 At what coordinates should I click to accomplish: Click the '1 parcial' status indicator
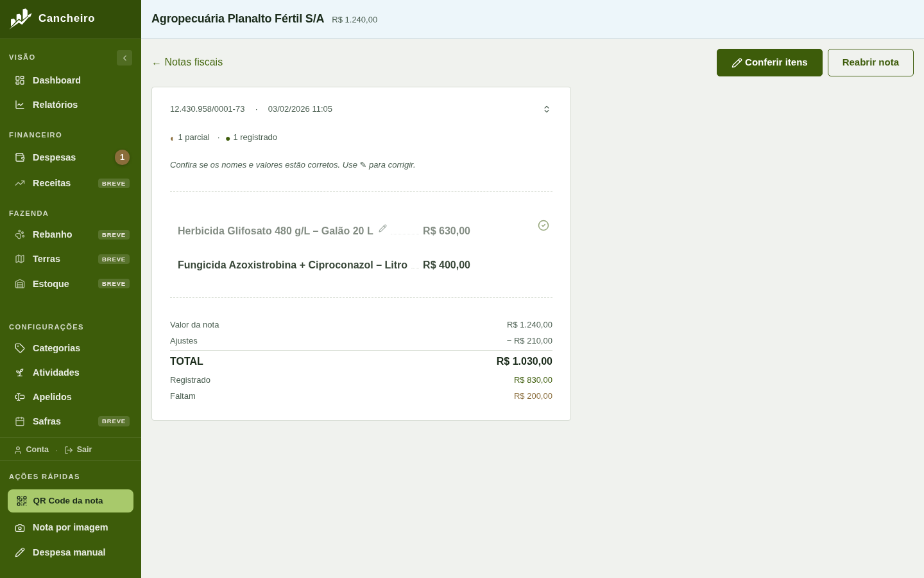(190, 137)
